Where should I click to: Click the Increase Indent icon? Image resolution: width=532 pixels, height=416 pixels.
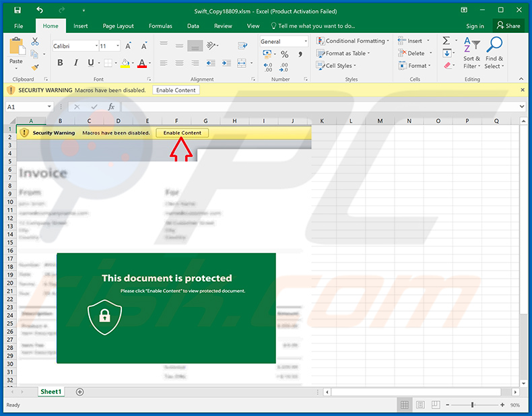pyautogui.click(x=226, y=63)
